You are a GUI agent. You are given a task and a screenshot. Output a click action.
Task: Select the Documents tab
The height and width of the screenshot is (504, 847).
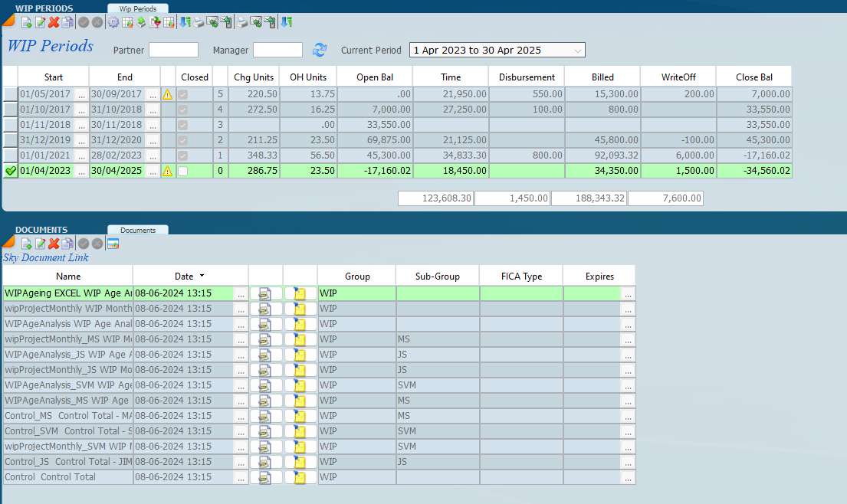(137, 230)
